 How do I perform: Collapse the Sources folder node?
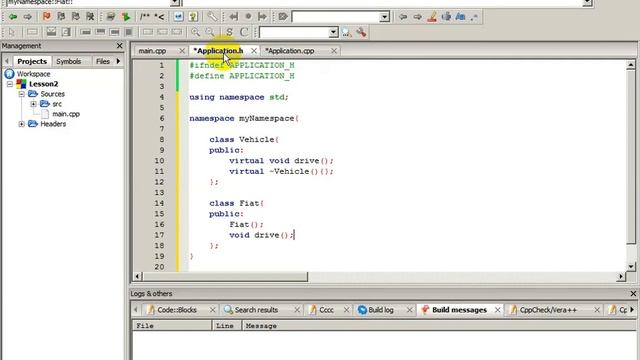22,94
